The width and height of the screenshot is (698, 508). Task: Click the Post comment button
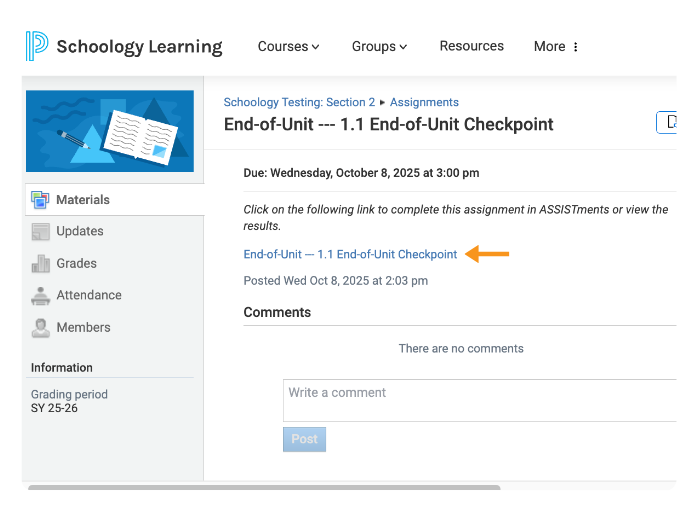304,439
